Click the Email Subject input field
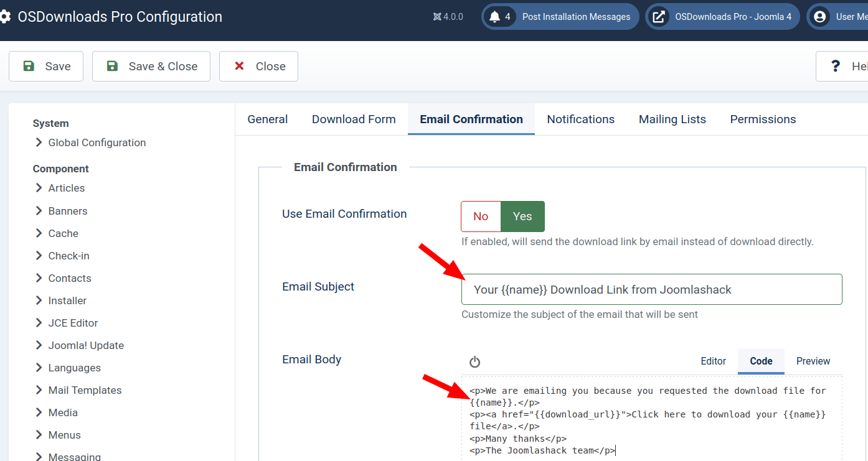Viewport: 868px width, 461px height. (652, 289)
